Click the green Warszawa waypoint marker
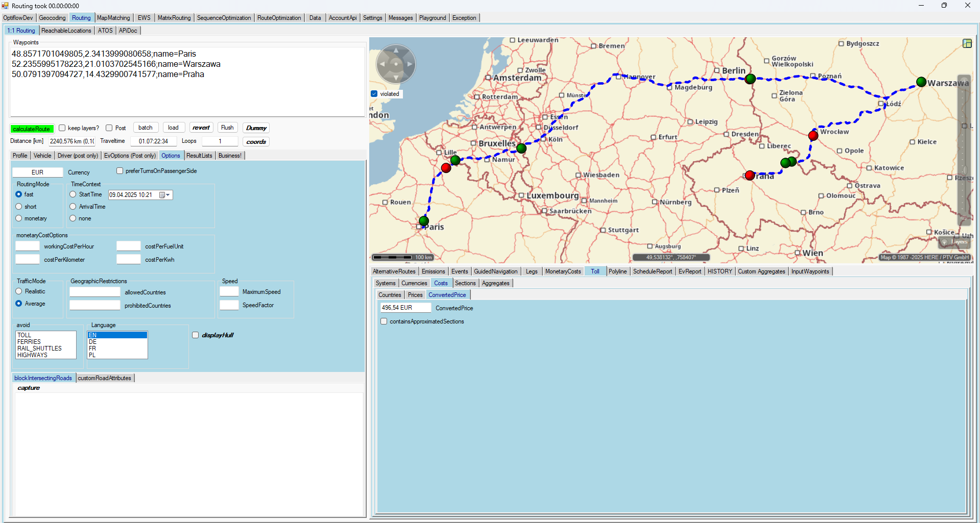This screenshot has width=980, height=523. [921, 82]
